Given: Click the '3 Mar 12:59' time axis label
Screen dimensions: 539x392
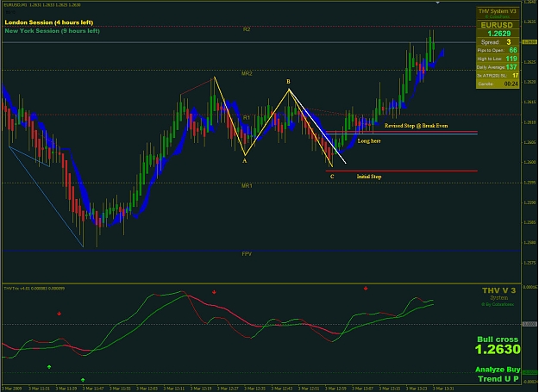Looking at the screenshot, I should 335,389.
